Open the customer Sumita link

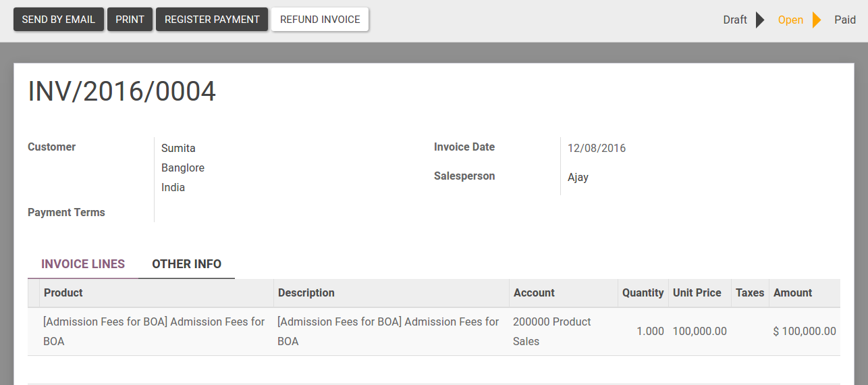(x=178, y=148)
